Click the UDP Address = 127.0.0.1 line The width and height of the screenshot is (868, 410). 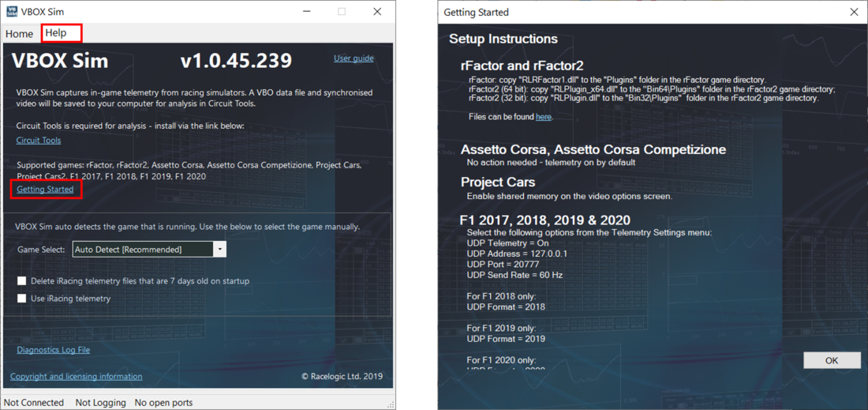click(x=517, y=254)
